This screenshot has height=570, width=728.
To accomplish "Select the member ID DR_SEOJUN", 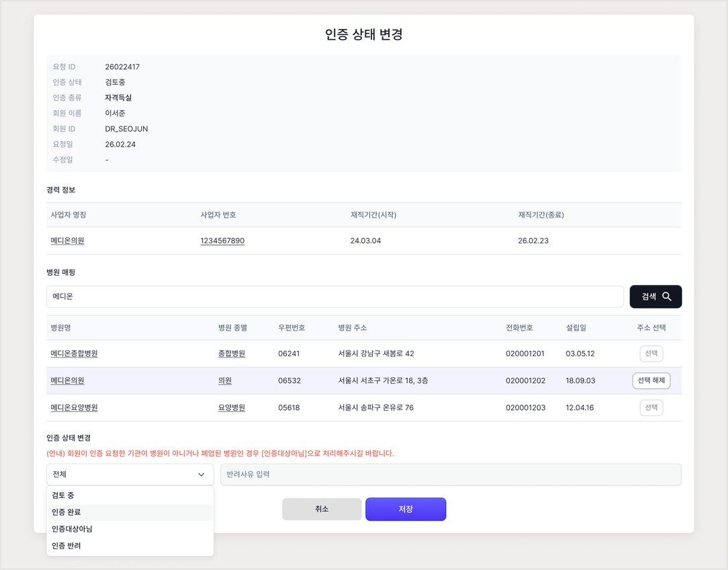I will tap(126, 128).
